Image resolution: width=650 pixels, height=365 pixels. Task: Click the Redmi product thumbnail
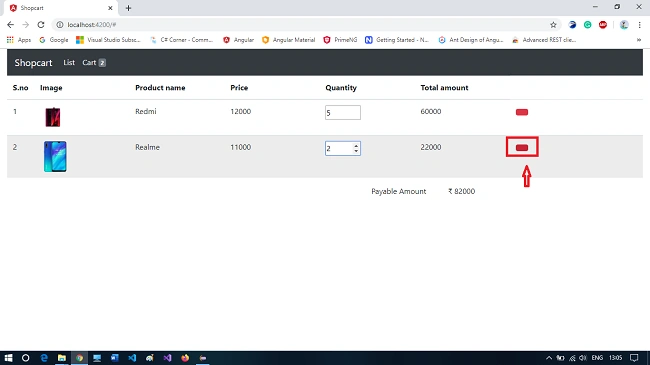pos(53,117)
